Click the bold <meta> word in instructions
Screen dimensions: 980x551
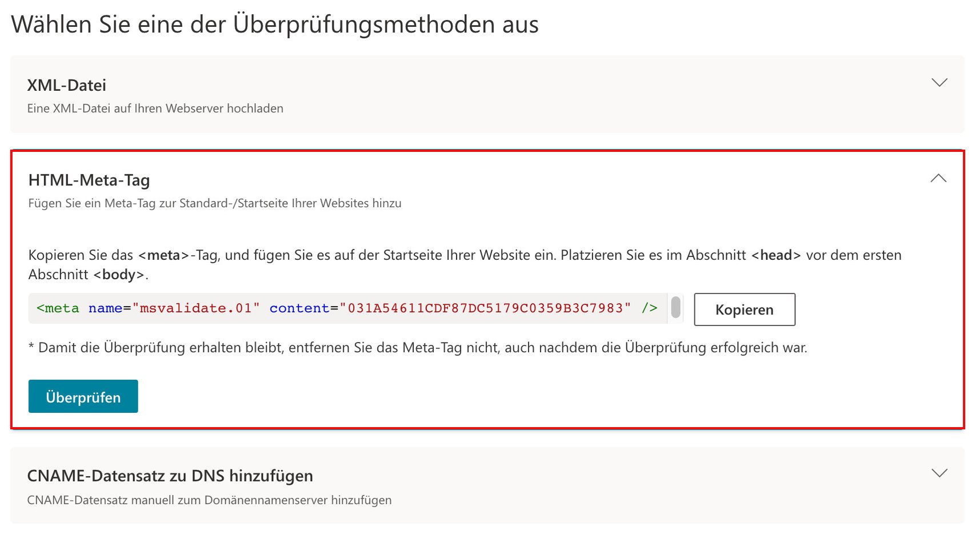pyautogui.click(x=163, y=255)
